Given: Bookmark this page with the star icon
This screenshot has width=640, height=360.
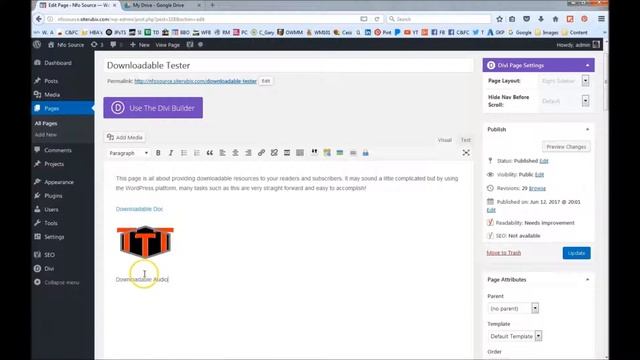Looking at the screenshot, I should pos(499,19).
